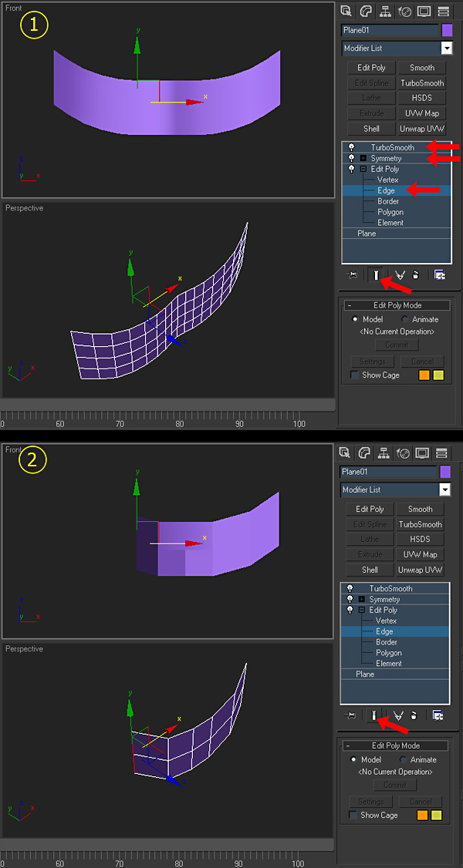The image size is (463, 868).
Task: Select Animate radio button in upper screenshot
Action: pyautogui.click(x=405, y=319)
